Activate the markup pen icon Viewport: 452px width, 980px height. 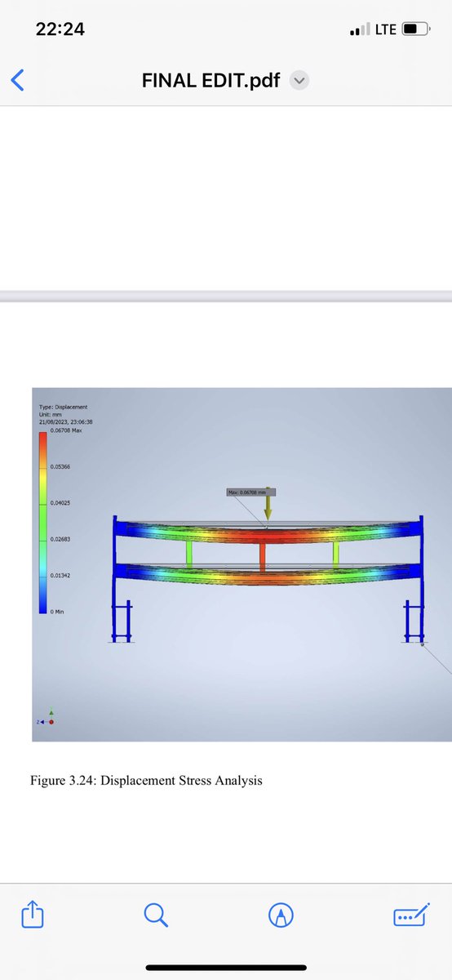tap(281, 915)
